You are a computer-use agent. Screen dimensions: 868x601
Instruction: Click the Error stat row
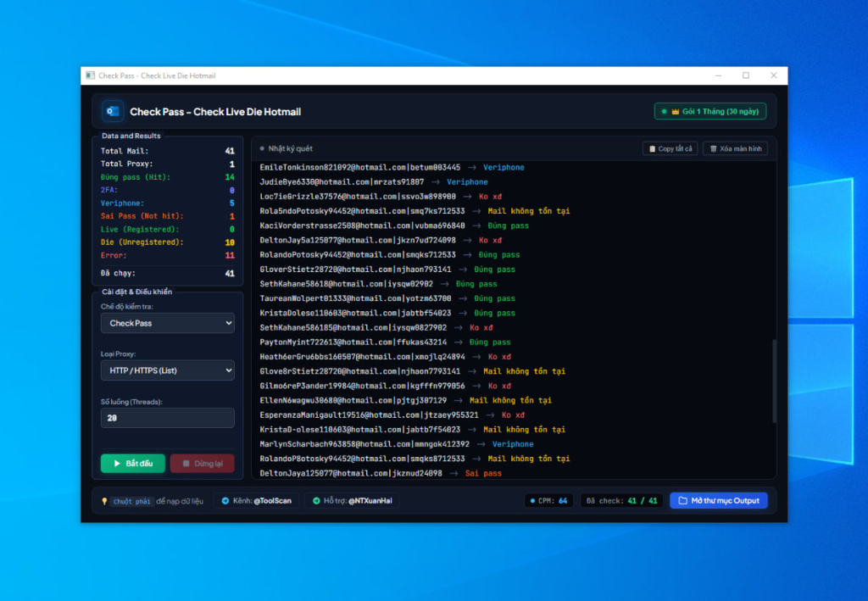click(167, 255)
